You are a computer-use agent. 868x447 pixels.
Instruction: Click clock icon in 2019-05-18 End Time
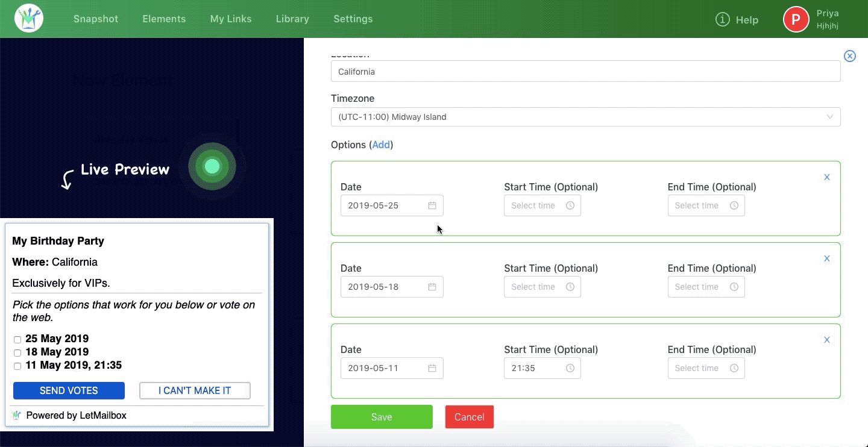coord(734,287)
